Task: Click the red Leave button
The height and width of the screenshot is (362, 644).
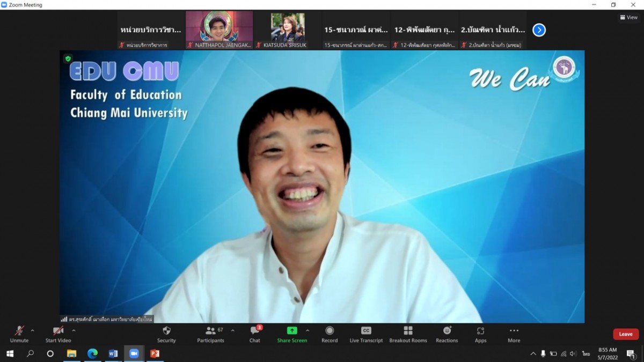Action: click(x=625, y=334)
